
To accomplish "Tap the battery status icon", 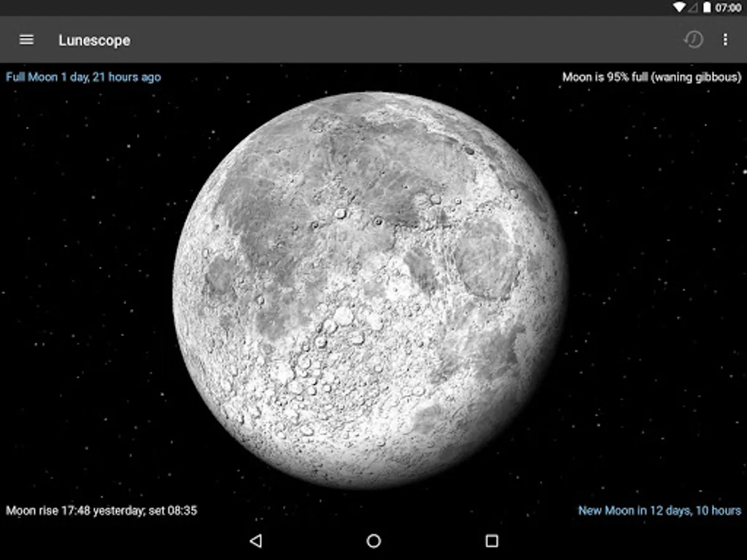I will [x=707, y=7].
